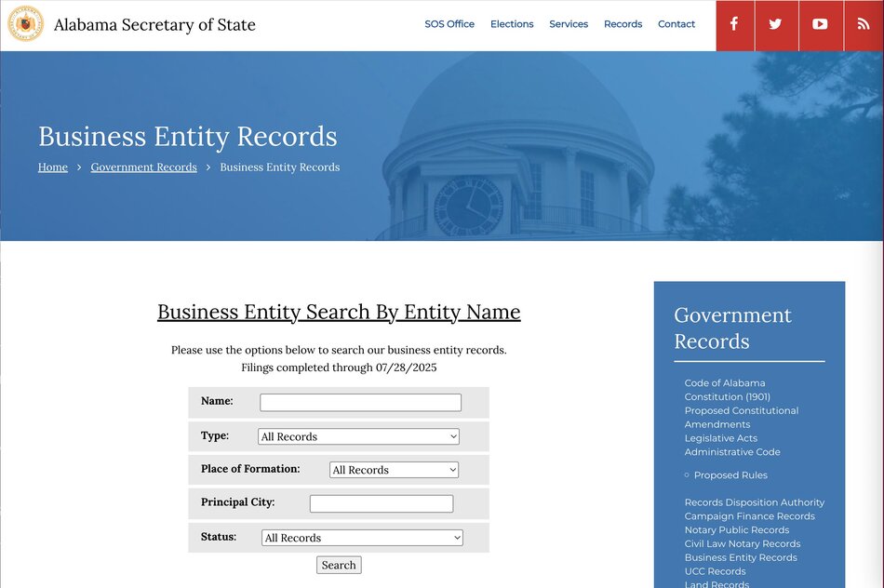Expand the Status dropdown

pos(363,537)
